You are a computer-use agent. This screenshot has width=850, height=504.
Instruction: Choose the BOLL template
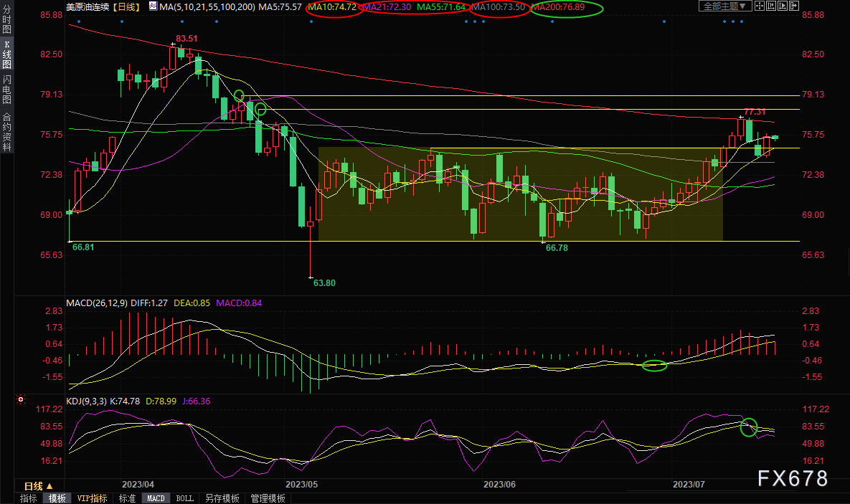(x=185, y=498)
